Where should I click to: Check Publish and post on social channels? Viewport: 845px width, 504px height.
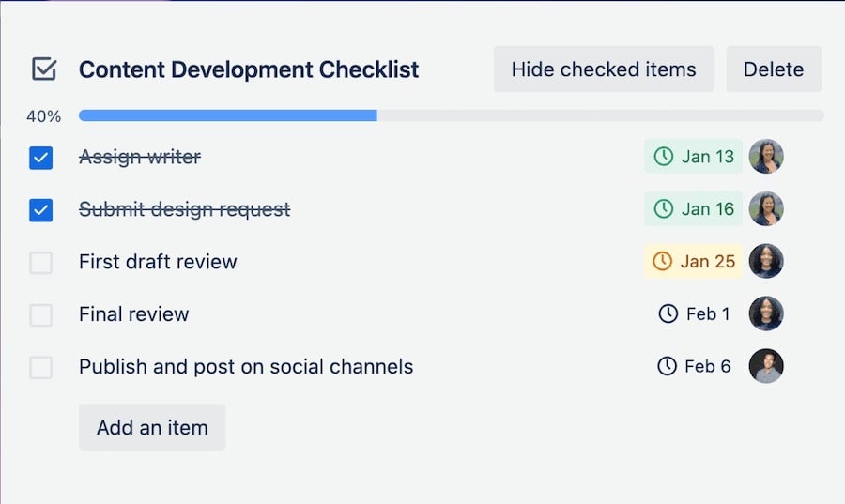click(41, 367)
